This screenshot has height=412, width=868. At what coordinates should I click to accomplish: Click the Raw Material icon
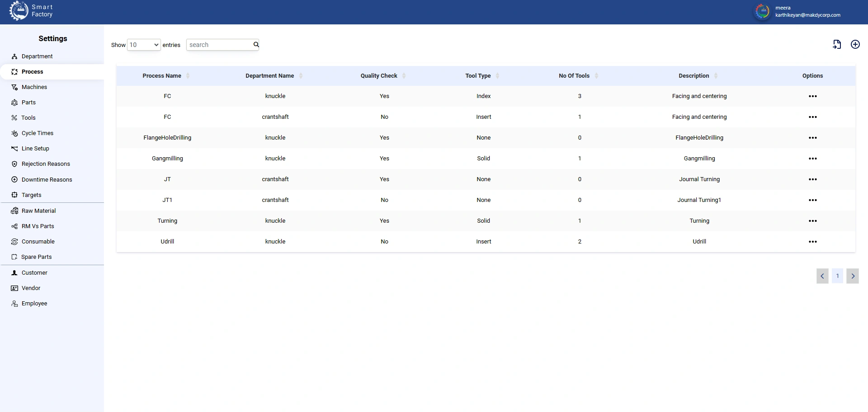14,211
